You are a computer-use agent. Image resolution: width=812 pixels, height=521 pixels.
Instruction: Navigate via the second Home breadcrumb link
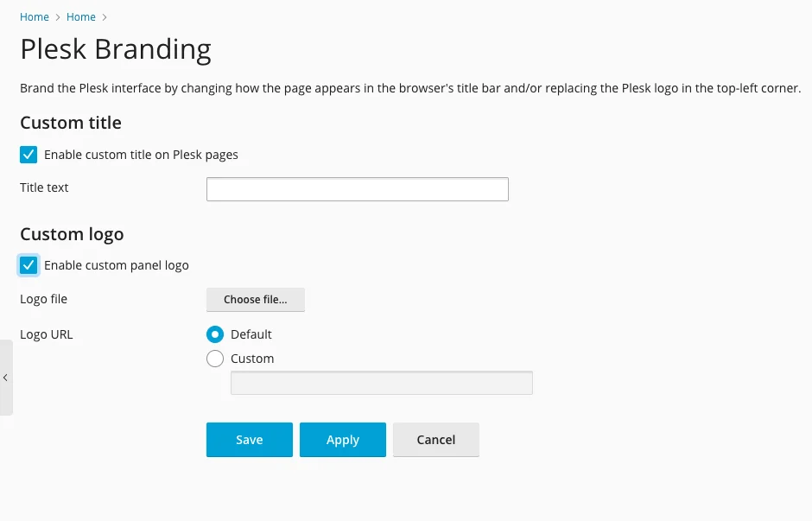[80, 16]
